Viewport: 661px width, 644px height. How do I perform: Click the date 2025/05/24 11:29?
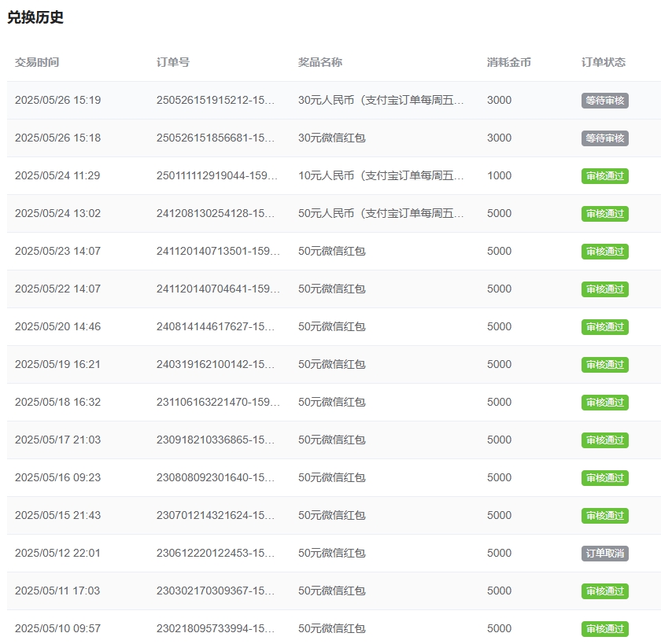(x=57, y=175)
